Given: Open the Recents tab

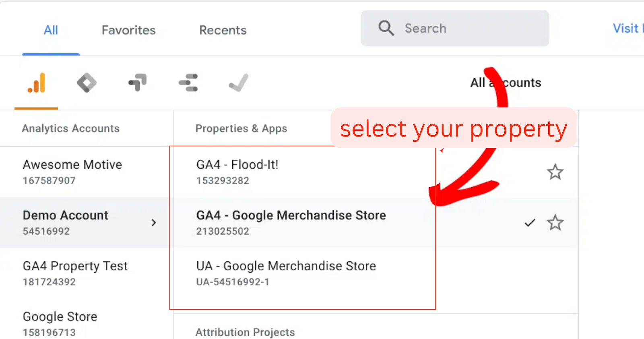Looking at the screenshot, I should coord(223,30).
